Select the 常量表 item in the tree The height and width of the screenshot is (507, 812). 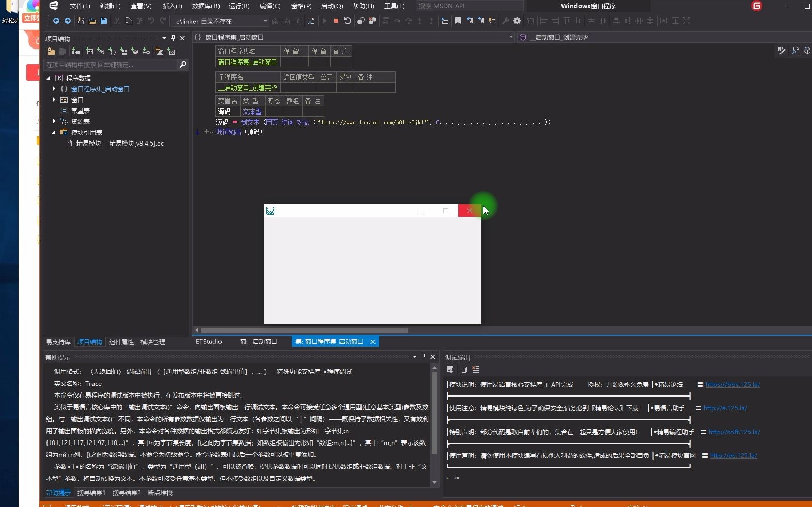81,110
